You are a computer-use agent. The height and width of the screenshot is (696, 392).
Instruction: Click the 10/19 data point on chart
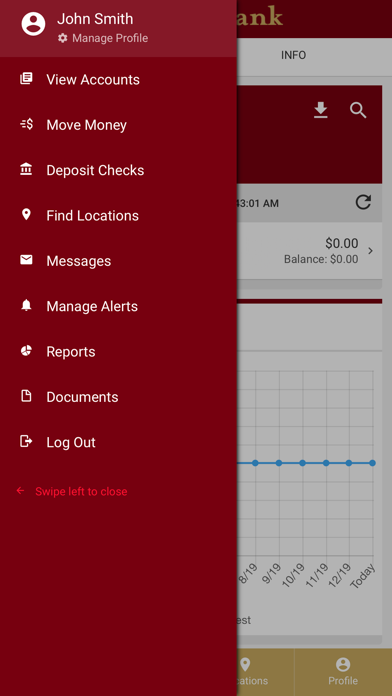[302, 463]
